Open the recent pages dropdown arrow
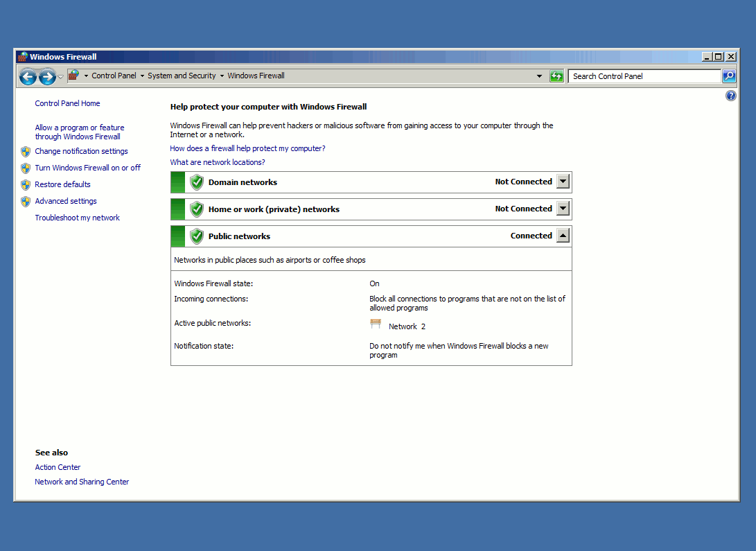 click(x=61, y=77)
